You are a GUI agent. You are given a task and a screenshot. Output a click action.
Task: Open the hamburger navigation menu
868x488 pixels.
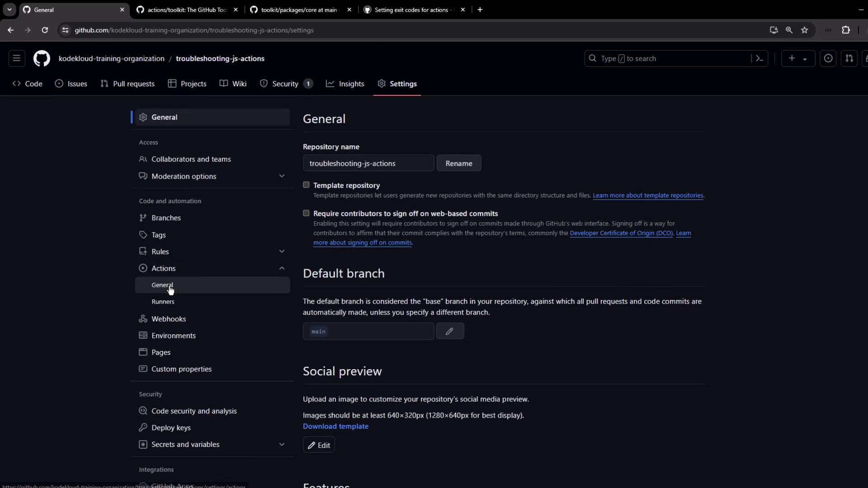tap(17, 59)
